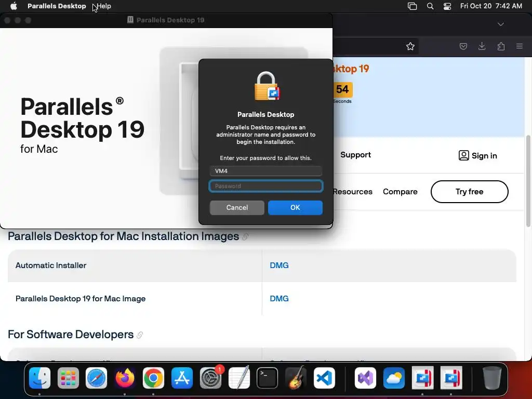532x399 pixels.
Task: Confirm the password dialog with OK
Action: [x=295, y=208]
